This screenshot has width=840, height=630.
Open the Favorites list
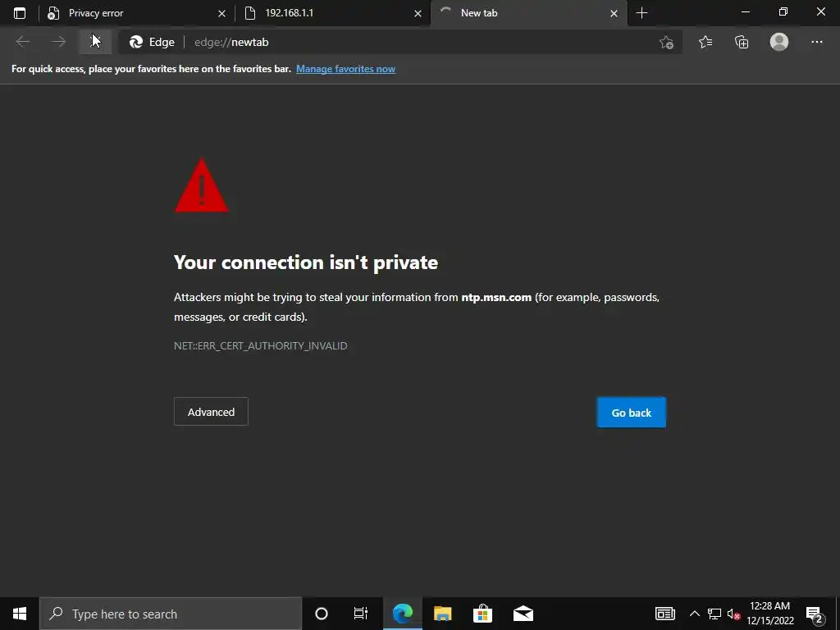click(705, 42)
